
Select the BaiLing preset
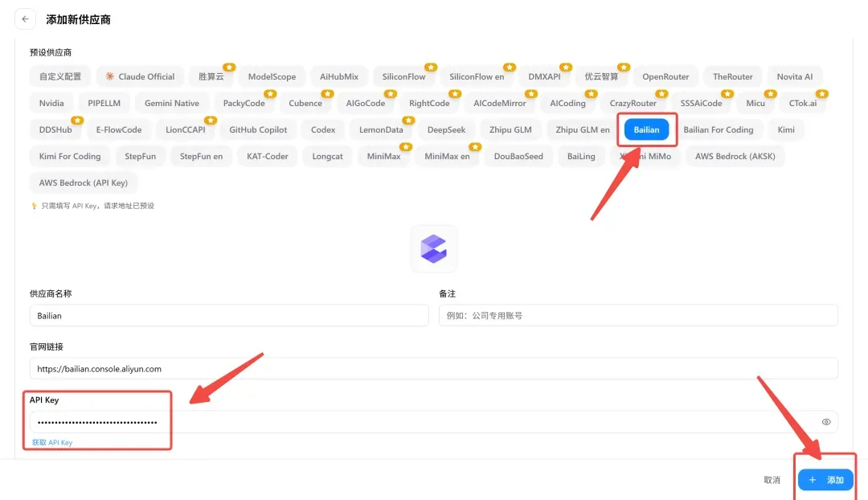(581, 156)
